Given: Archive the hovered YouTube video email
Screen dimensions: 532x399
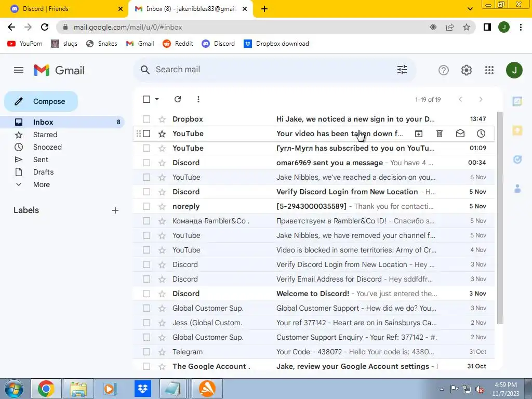Looking at the screenshot, I should (x=419, y=134).
